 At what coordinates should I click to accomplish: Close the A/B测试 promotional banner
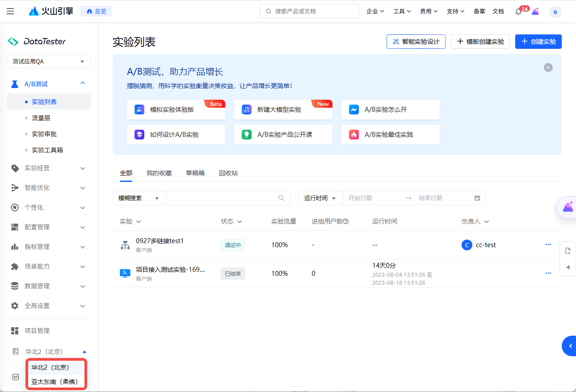pos(548,67)
